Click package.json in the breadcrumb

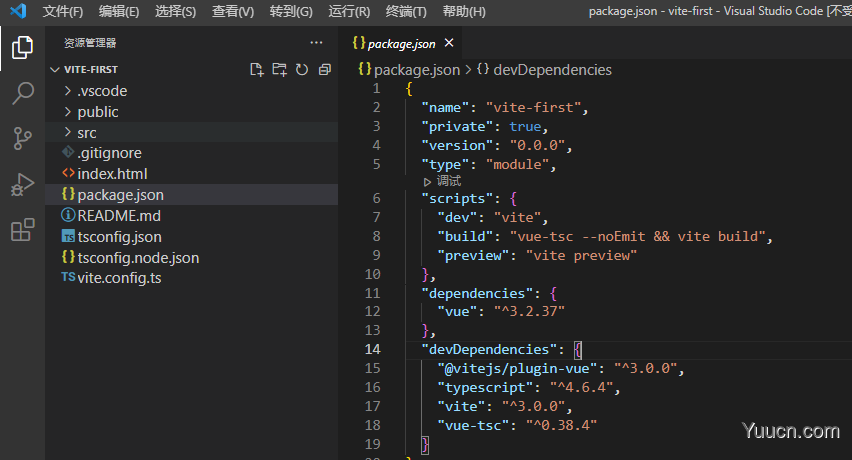409,70
